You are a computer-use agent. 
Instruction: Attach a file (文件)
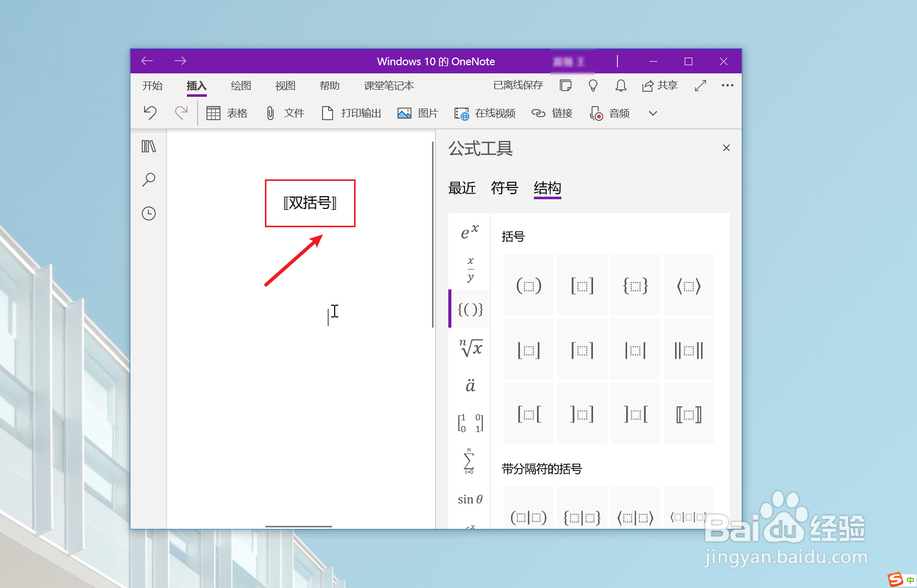(285, 113)
